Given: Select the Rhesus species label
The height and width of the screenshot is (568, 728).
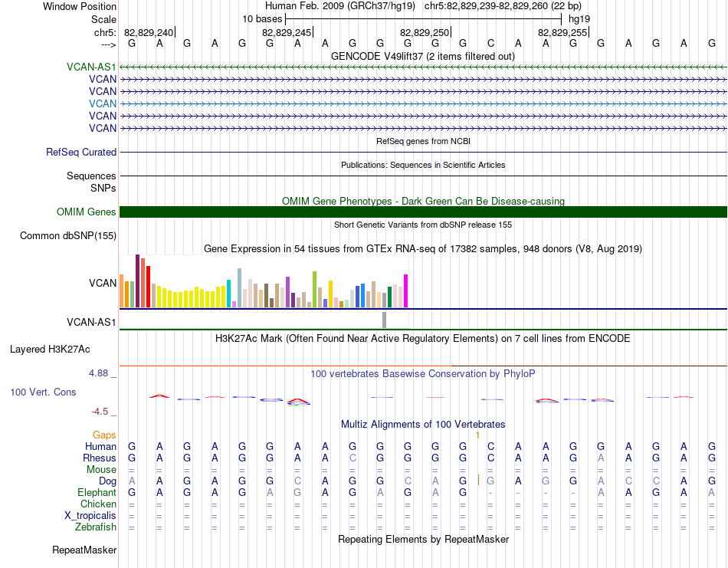Looking at the screenshot, I should (100, 458).
